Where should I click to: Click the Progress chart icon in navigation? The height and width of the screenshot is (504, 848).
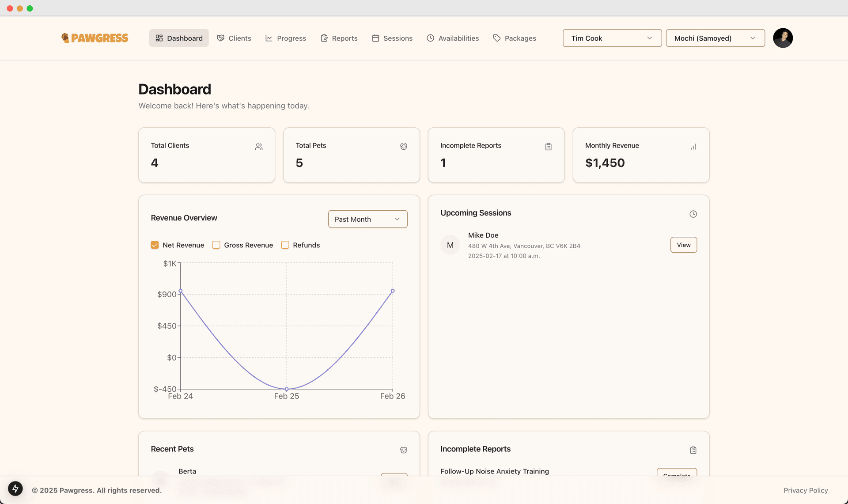[x=268, y=38]
